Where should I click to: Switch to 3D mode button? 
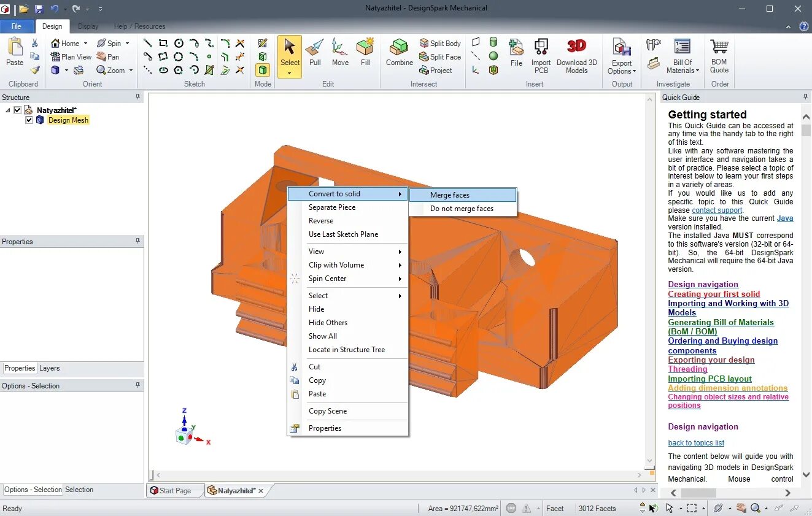(x=263, y=70)
